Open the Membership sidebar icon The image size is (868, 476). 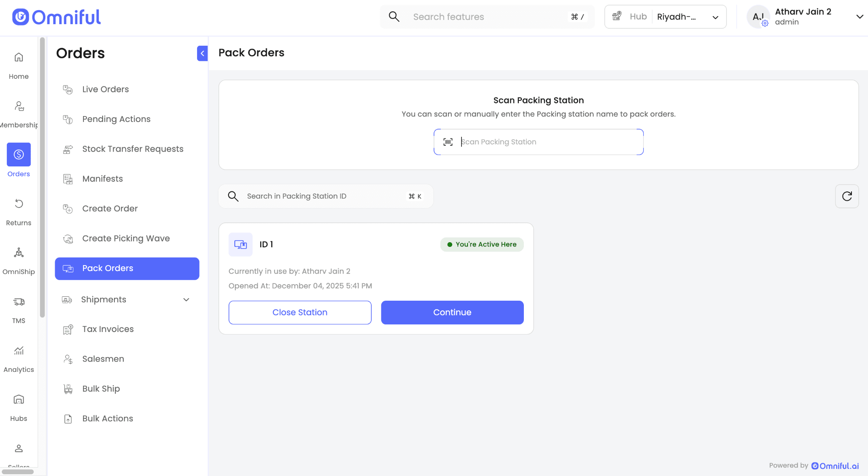(19, 106)
